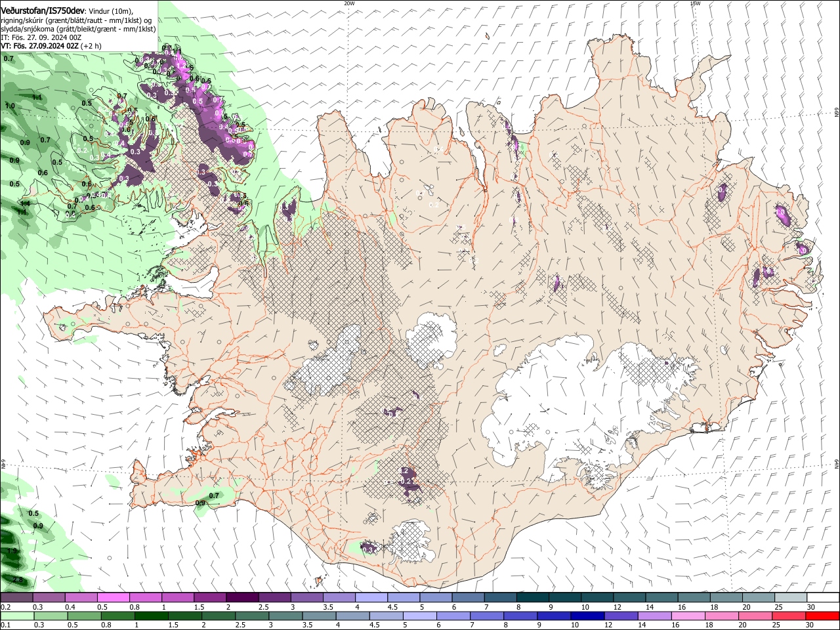Click the IT initial time line 00Z
The width and height of the screenshot is (840, 630).
41,37
